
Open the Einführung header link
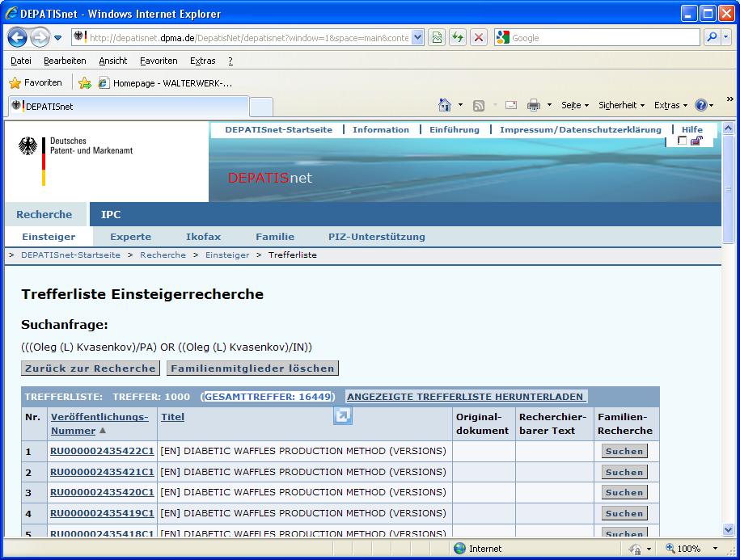click(455, 129)
